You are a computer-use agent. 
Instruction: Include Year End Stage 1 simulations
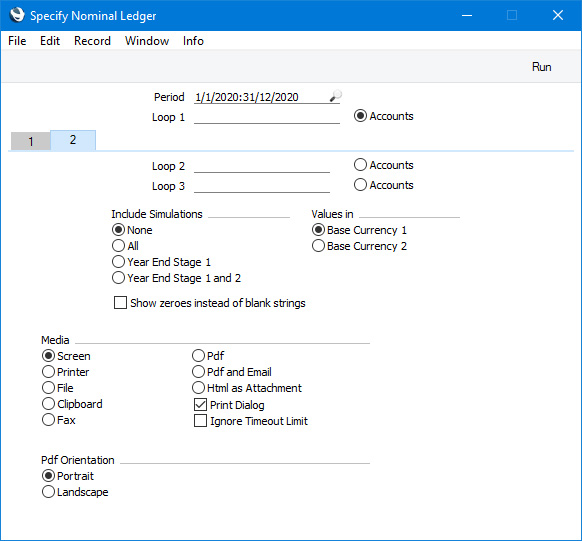[x=118, y=262]
